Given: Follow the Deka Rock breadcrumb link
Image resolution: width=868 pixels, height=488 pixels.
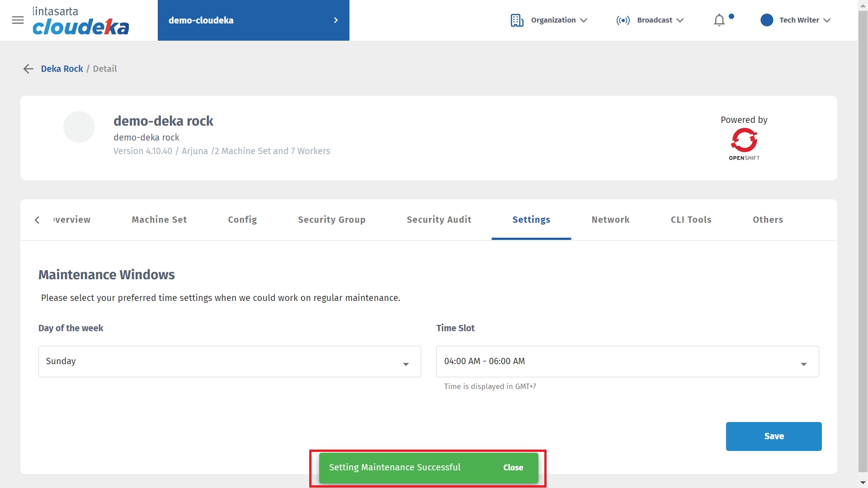Looking at the screenshot, I should tap(62, 69).
